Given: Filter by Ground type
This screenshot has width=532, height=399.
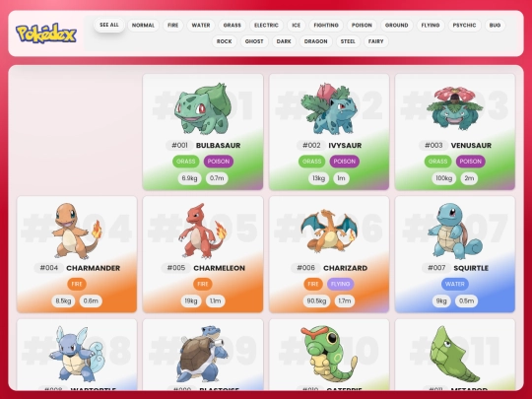Looking at the screenshot, I should click(x=397, y=25).
